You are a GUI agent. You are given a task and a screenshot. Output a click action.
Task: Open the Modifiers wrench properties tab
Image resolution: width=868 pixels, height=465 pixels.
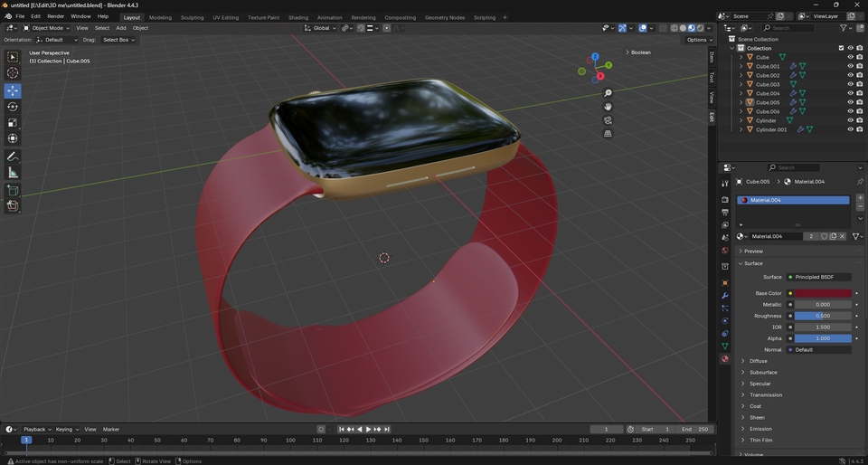(x=724, y=295)
